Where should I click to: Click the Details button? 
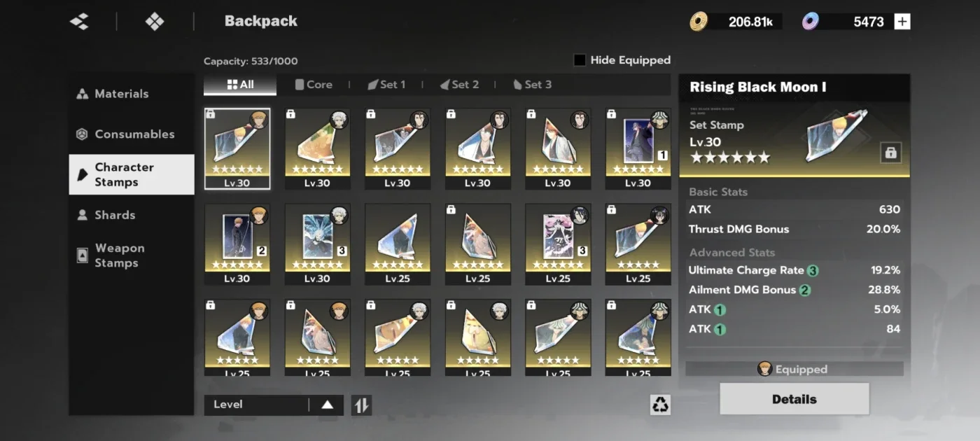[x=794, y=399]
